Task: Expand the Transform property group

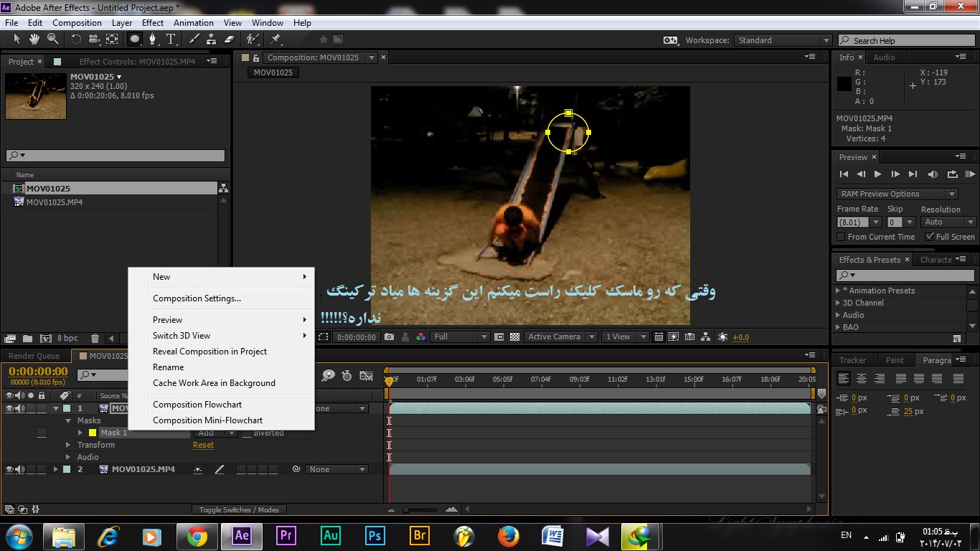Action: click(69, 445)
